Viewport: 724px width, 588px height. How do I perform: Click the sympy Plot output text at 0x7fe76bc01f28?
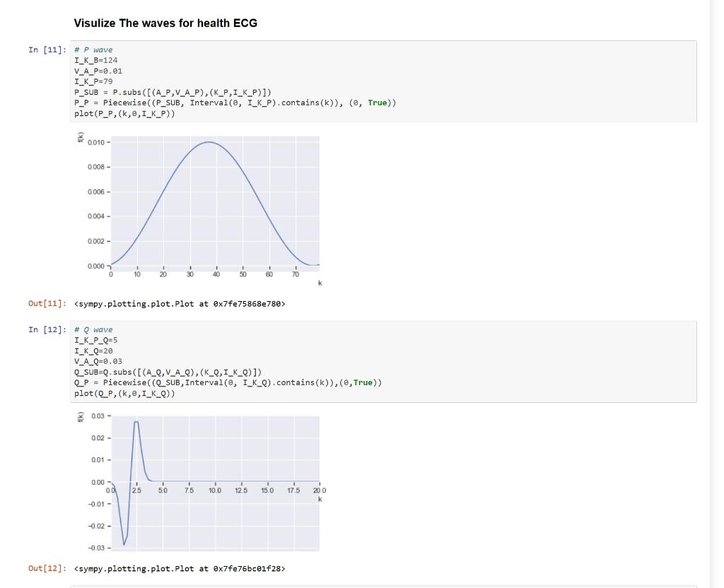[x=180, y=568]
